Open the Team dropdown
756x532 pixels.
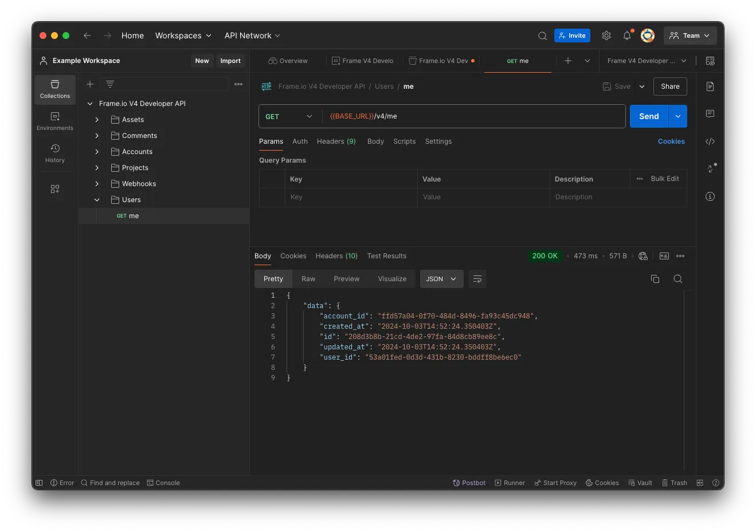690,36
